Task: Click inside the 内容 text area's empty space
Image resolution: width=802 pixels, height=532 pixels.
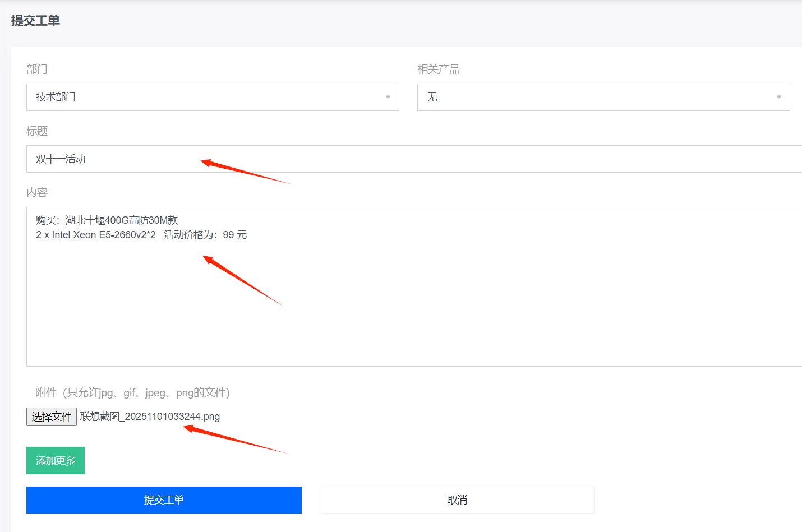Action: coord(449,314)
